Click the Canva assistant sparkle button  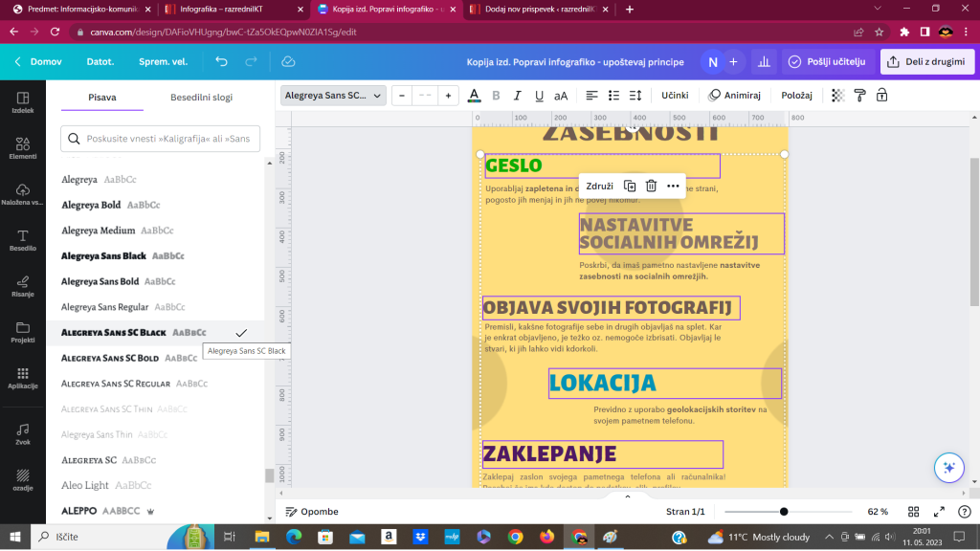point(948,467)
